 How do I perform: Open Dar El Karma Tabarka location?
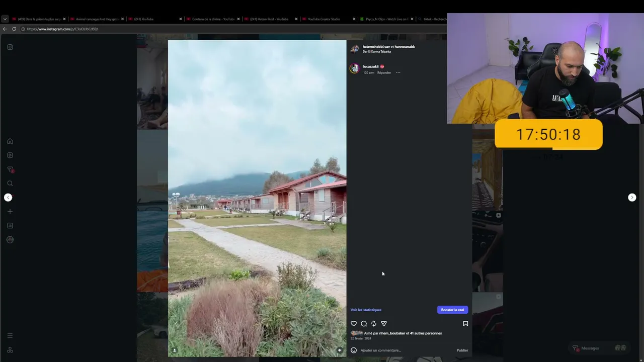click(x=377, y=51)
